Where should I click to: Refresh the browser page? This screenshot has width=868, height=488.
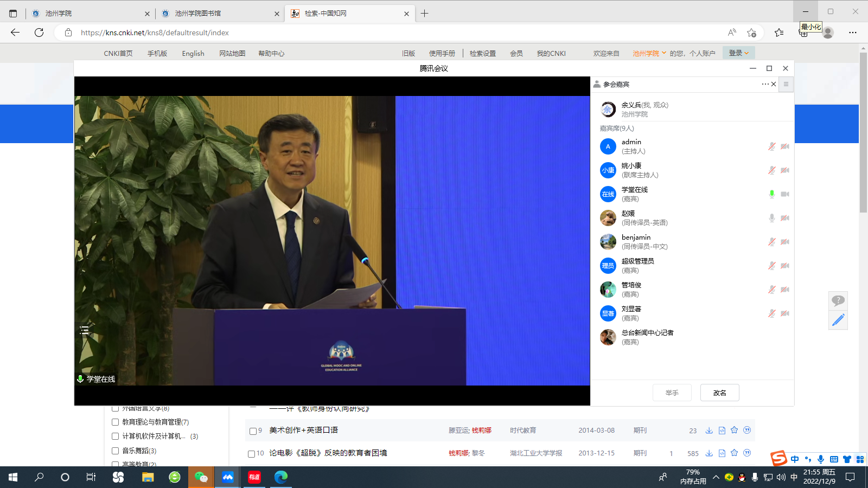click(39, 33)
